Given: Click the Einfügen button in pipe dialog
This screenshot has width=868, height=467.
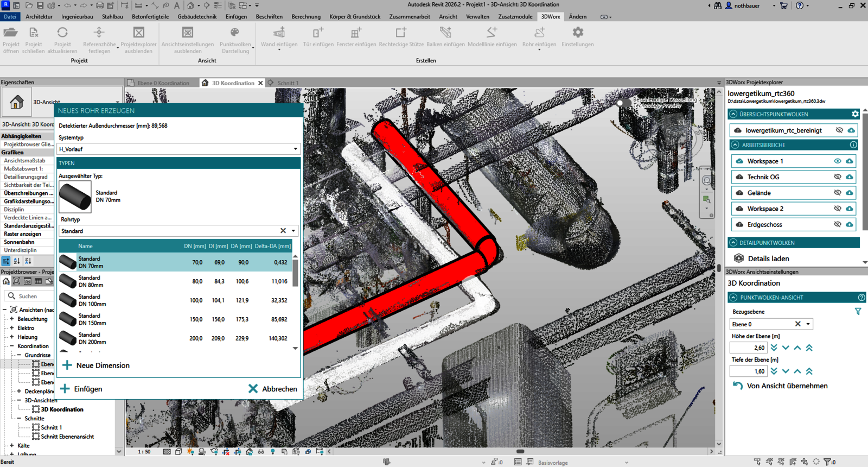Looking at the screenshot, I should point(81,389).
